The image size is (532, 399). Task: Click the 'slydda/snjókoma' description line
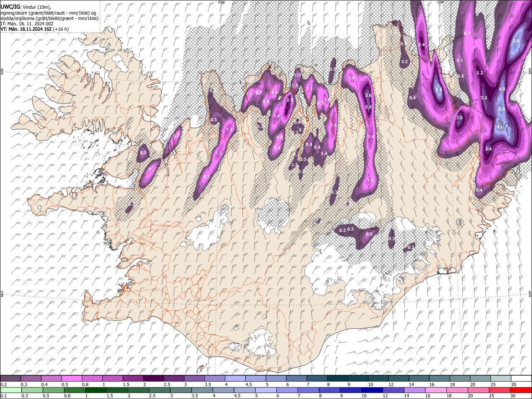pos(49,18)
